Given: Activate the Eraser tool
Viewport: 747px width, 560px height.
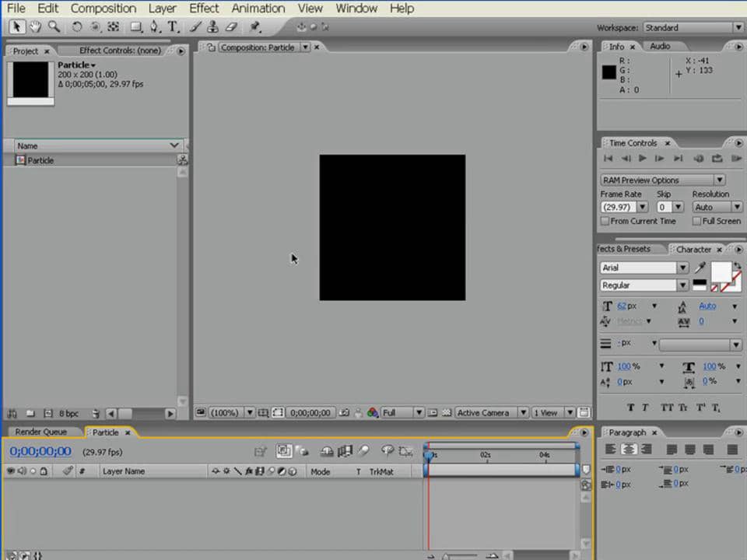Looking at the screenshot, I should point(230,26).
